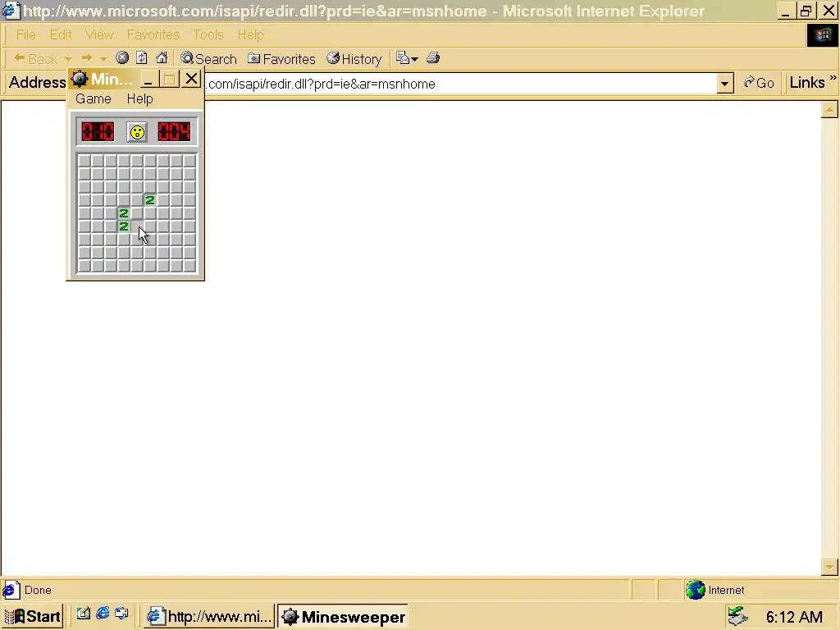Open the Address bar dropdown list

click(x=725, y=84)
